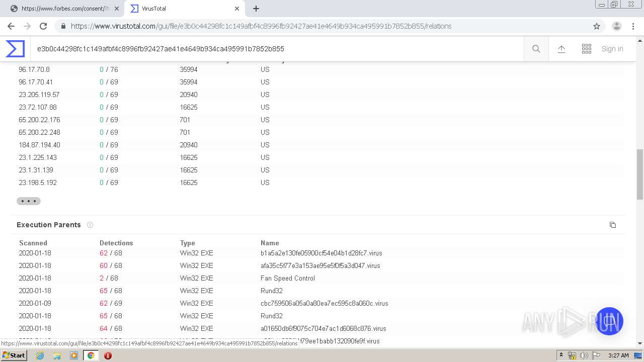644x362 pixels.
Task: Open the Windows Start menu
Action: click(x=14, y=355)
